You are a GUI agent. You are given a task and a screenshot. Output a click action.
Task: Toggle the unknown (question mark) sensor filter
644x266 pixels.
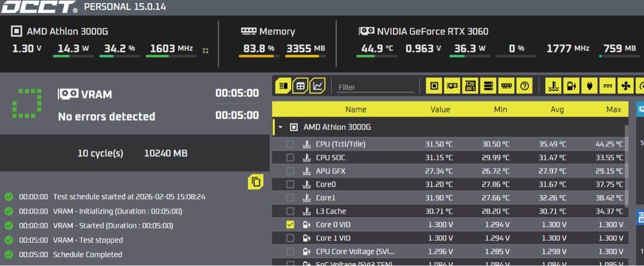coord(525,86)
